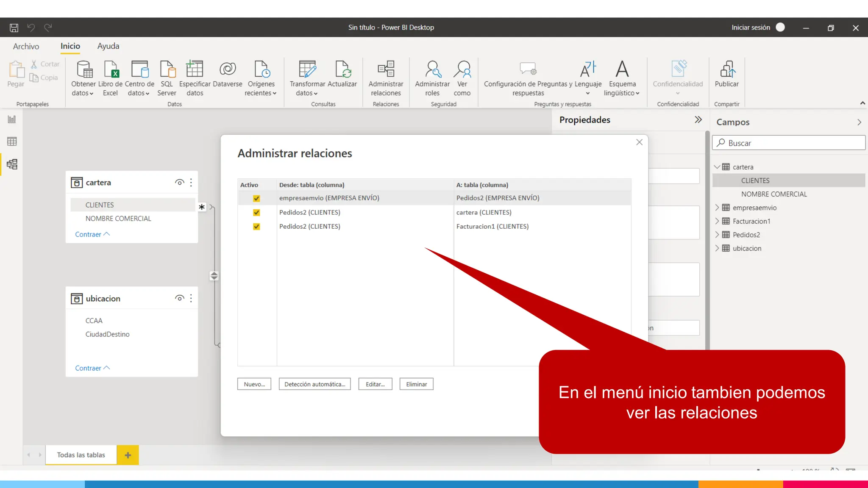This screenshot has height=488, width=868.
Task: Switch to the Ayuda ribbon tab
Action: point(108,46)
